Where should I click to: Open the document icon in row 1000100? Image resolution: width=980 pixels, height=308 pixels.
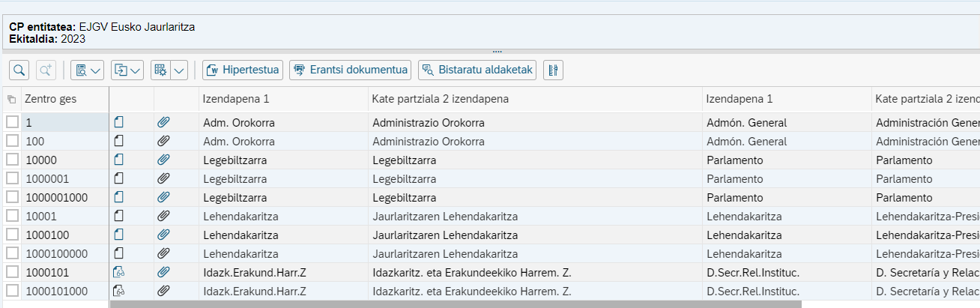tap(118, 235)
